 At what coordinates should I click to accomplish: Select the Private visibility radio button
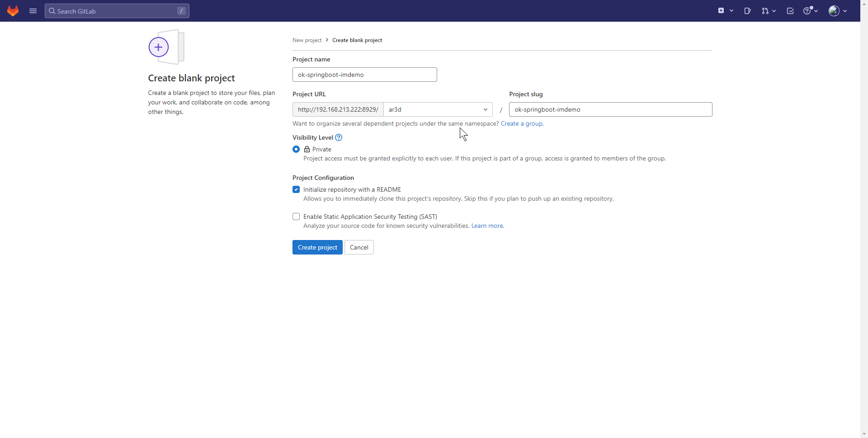(296, 149)
